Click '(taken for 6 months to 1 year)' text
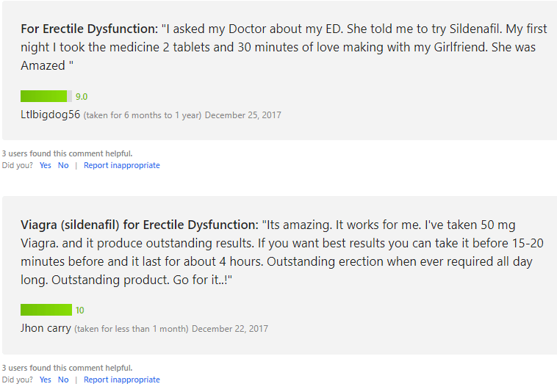 [143, 115]
